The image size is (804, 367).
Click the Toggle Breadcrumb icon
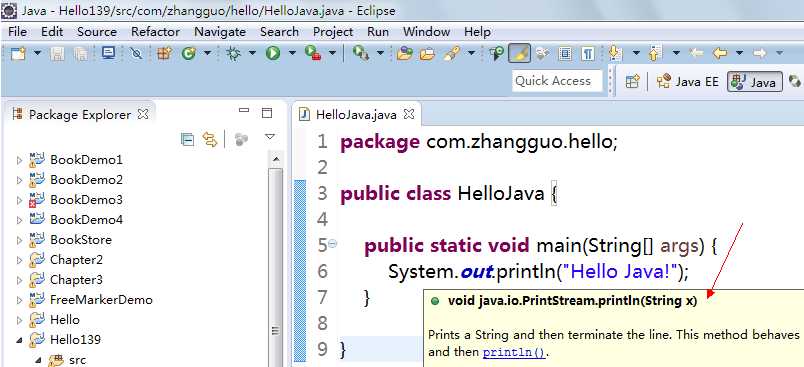496,53
